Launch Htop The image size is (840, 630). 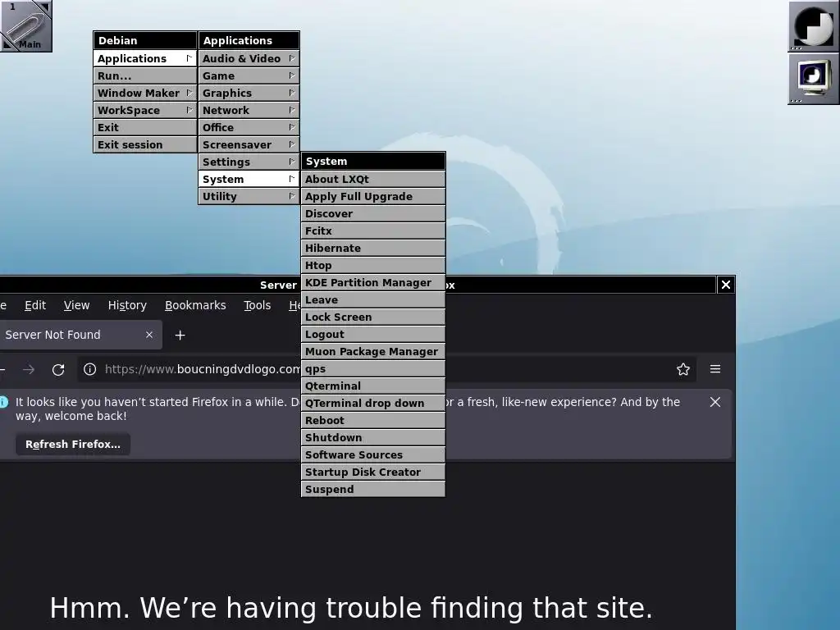click(373, 265)
